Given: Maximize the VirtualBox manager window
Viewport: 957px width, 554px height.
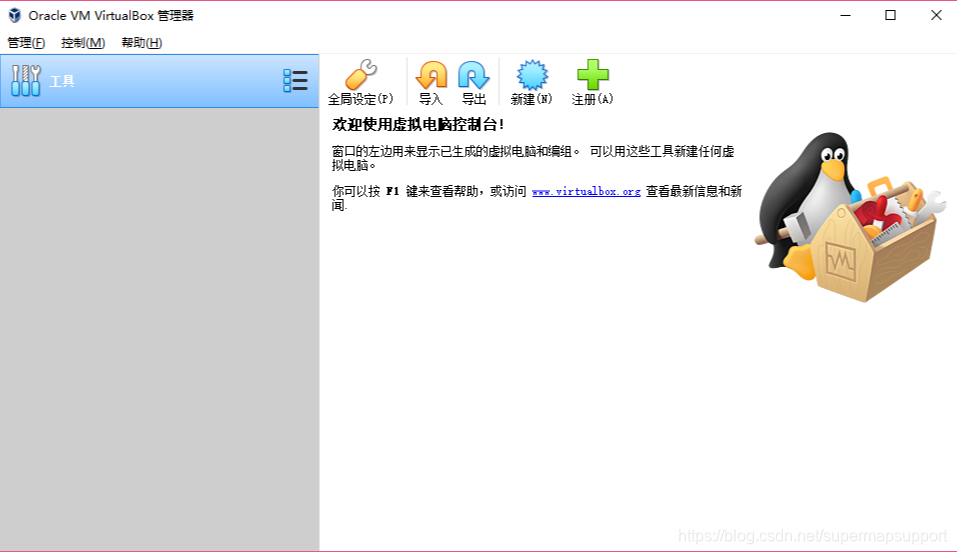Looking at the screenshot, I should pyautogui.click(x=890, y=15).
